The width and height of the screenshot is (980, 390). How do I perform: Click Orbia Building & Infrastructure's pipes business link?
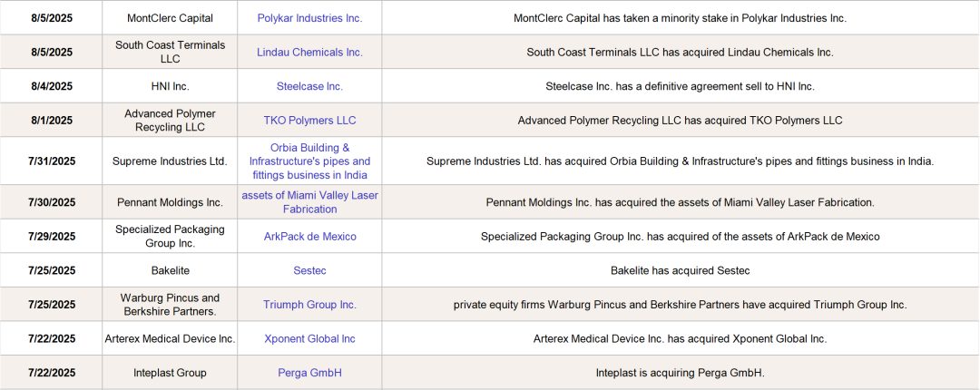pos(309,161)
